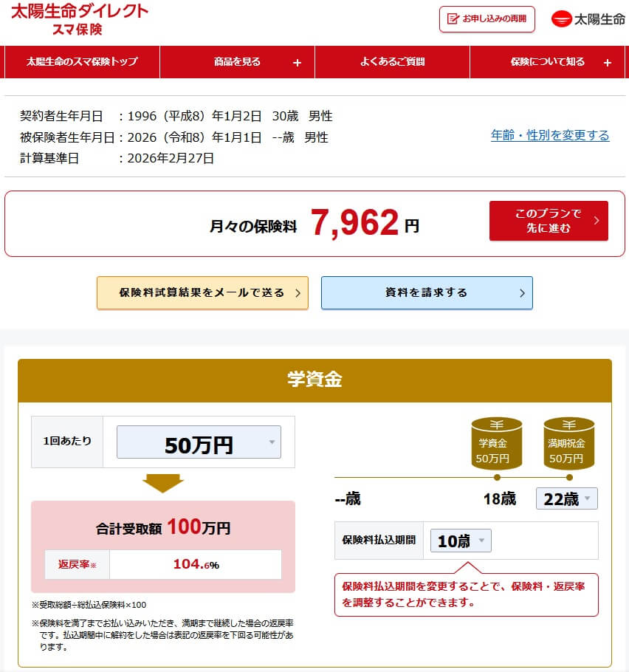Open 太陽生命のスマ保険トップ menu item
Screen dimensions: 629x672
click(x=82, y=62)
